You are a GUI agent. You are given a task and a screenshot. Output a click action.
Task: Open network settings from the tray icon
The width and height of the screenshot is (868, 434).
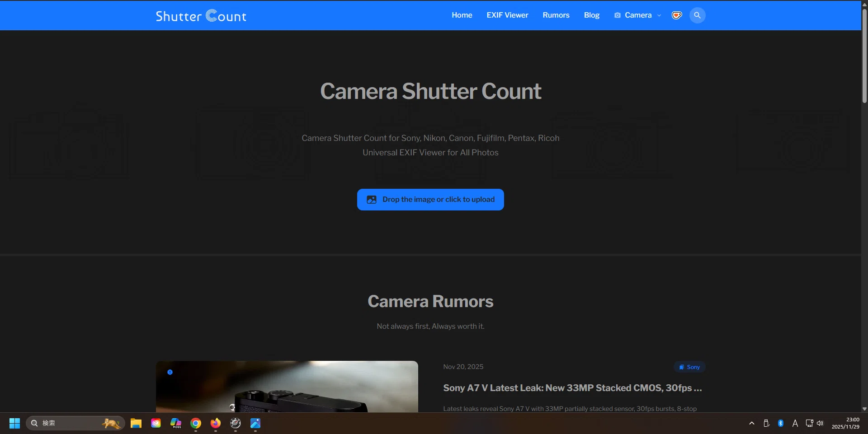[809, 423]
